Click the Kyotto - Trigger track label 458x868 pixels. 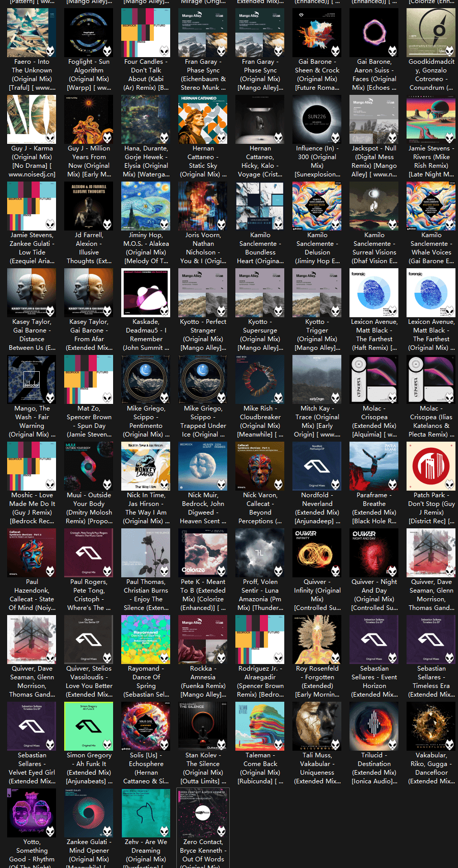coord(317,335)
